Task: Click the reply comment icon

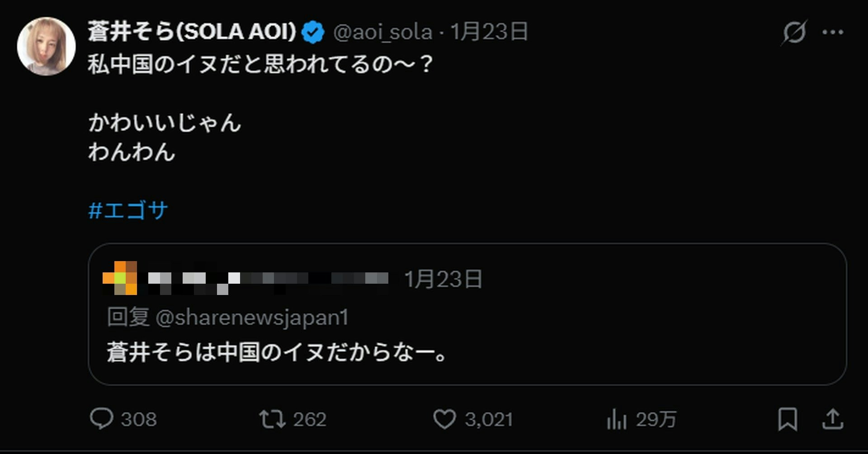Action: click(101, 419)
